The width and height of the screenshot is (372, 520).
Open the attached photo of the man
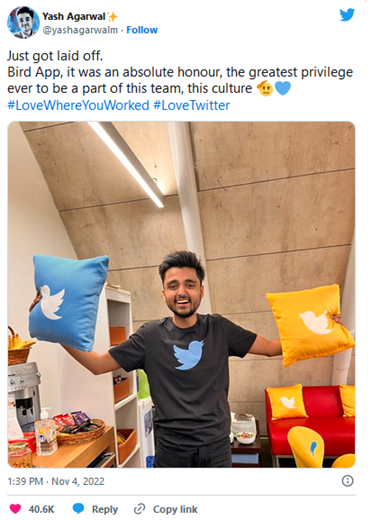(x=181, y=295)
